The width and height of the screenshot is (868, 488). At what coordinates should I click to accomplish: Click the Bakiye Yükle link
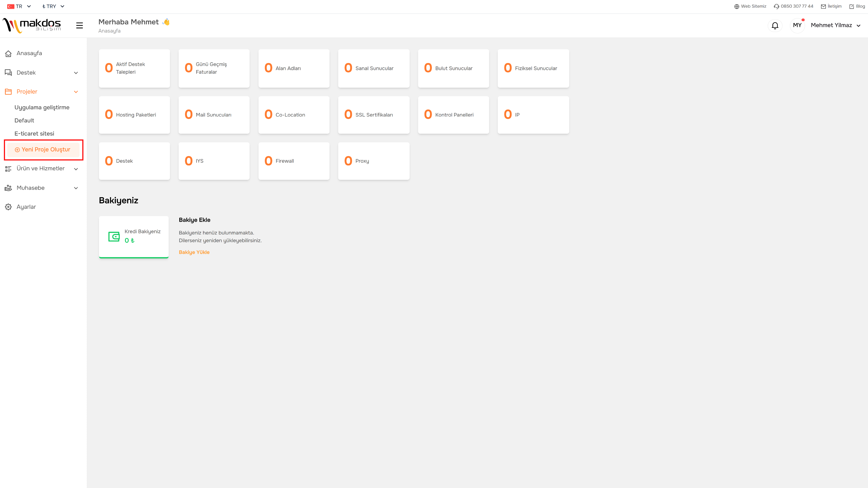tap(194, 252)
